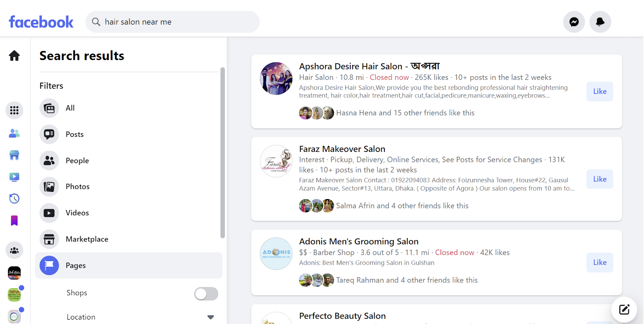Open Friends icon in the left sidebar
This screenshot has width=644, height=324.
pos(14,133)
